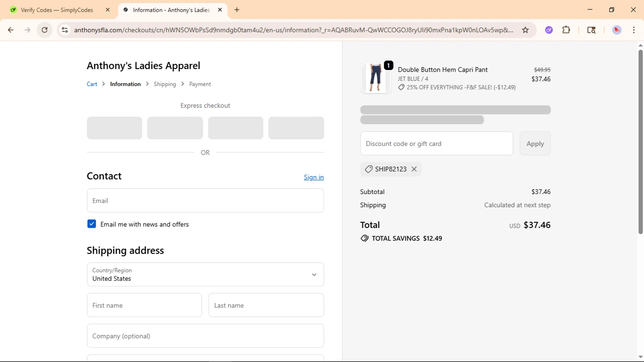Close the Verify Codes SimplyCodes tab
The image size is (644, 362).
108,10
